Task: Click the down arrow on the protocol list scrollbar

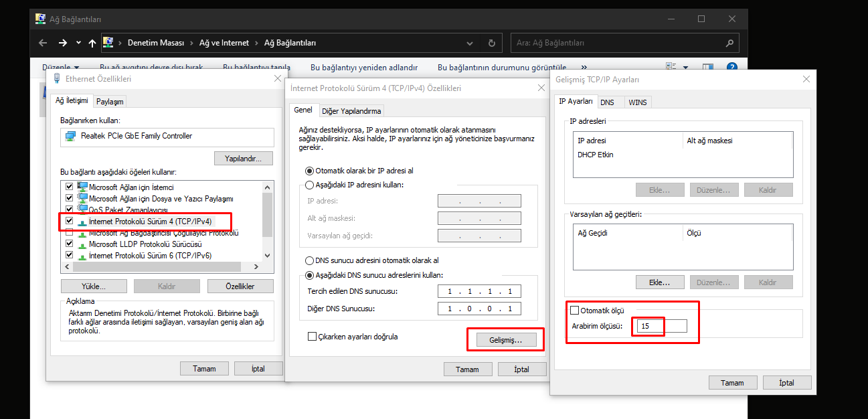Action: 268,256
